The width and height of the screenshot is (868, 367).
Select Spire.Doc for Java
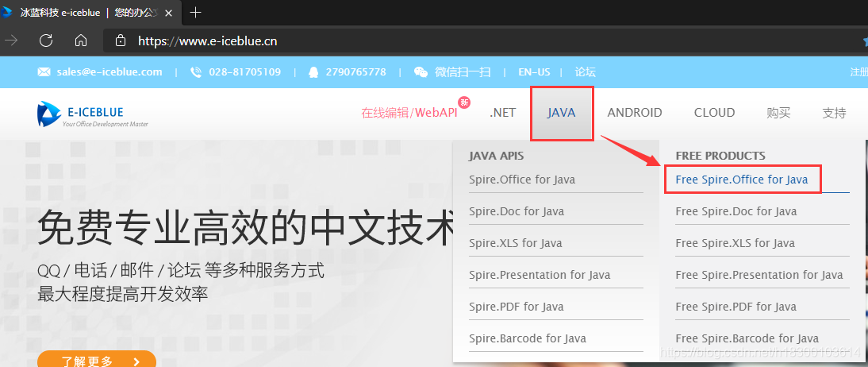point(517,211)
